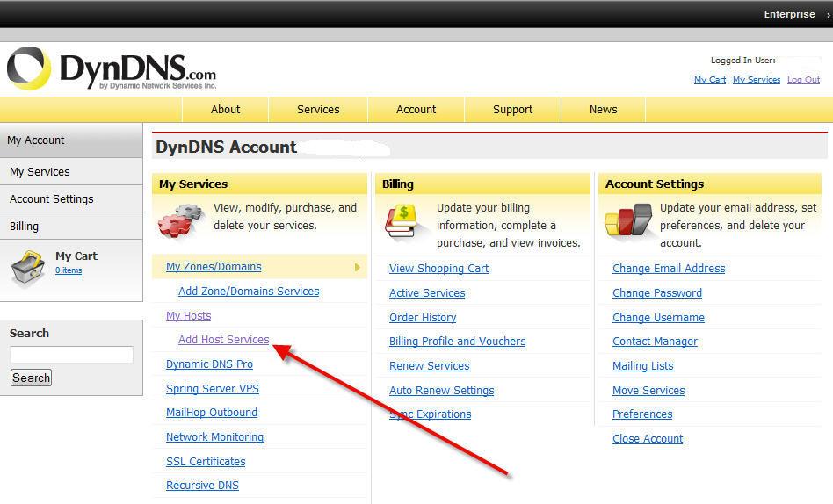
Task: Open the Account menu
Action: 416,110
